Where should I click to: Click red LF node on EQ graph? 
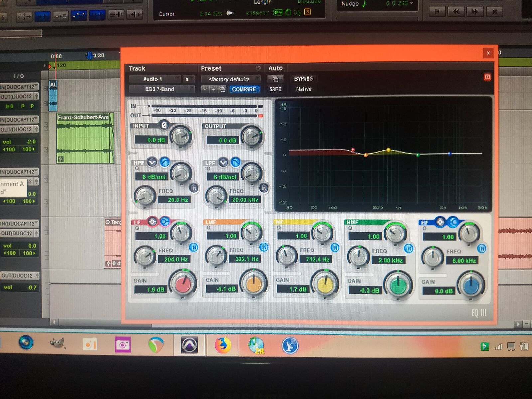click(353, 150)
